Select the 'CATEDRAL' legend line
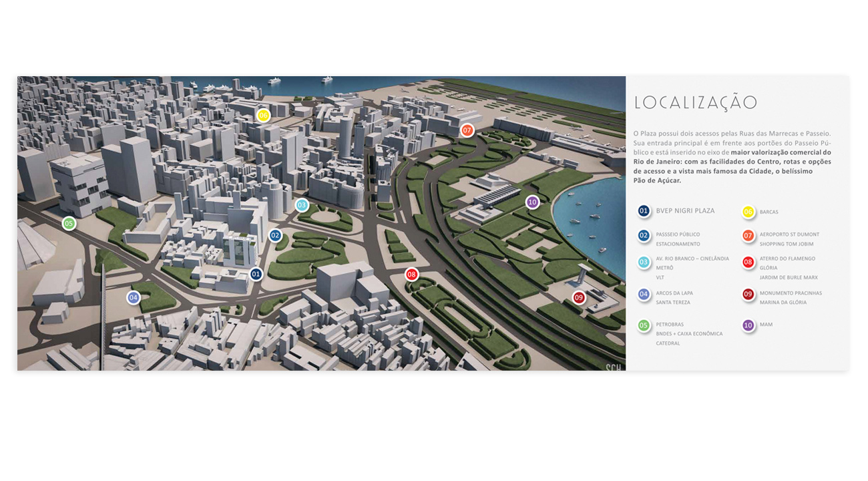Viewport: 868px width, 481px height. tap(668, 343)
